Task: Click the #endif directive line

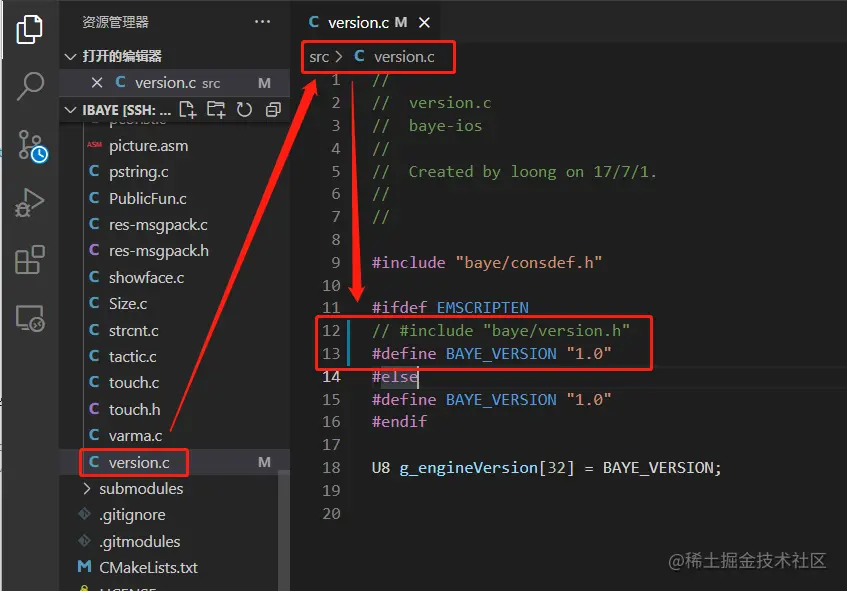Action: click(x=399, y=421)
